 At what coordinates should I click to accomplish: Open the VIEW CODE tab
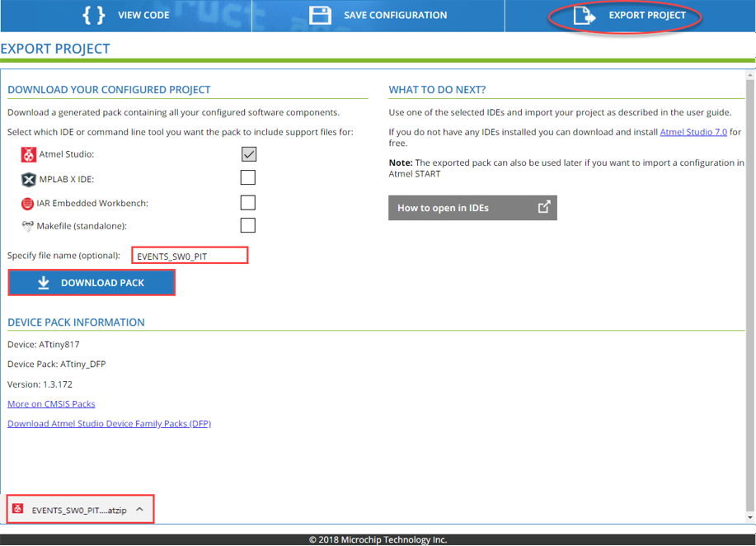(x=126, y=16)
